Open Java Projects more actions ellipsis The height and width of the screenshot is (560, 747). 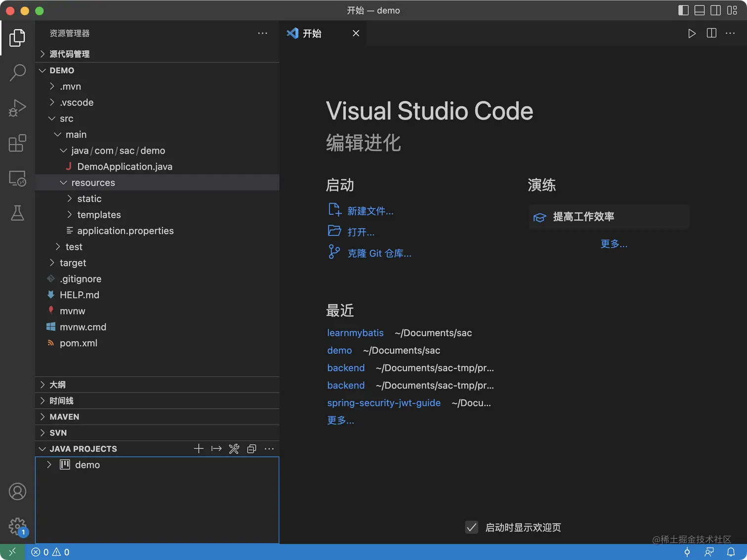269,448
